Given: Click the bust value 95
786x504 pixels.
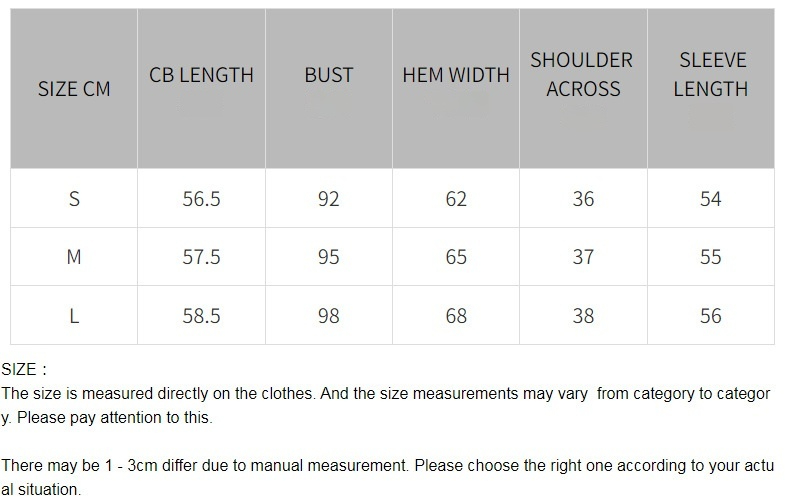Looking at the screenshot, I should pos(328,257).
